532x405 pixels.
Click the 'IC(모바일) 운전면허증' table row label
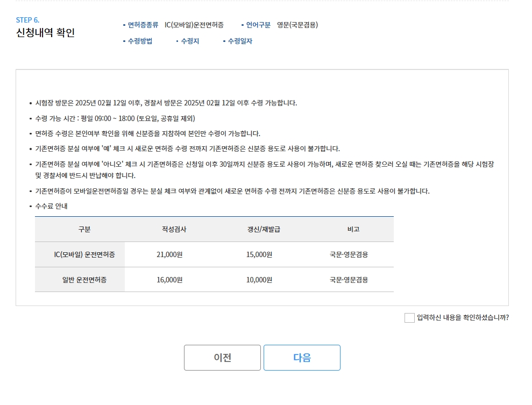84,254
